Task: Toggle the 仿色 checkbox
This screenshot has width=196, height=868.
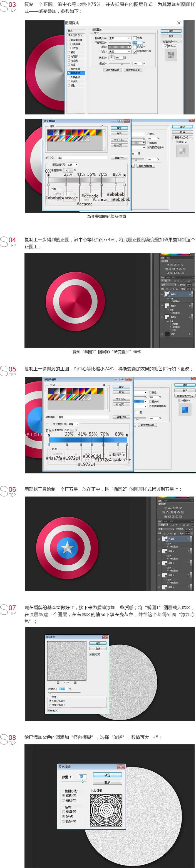Action: pos(135,38)
